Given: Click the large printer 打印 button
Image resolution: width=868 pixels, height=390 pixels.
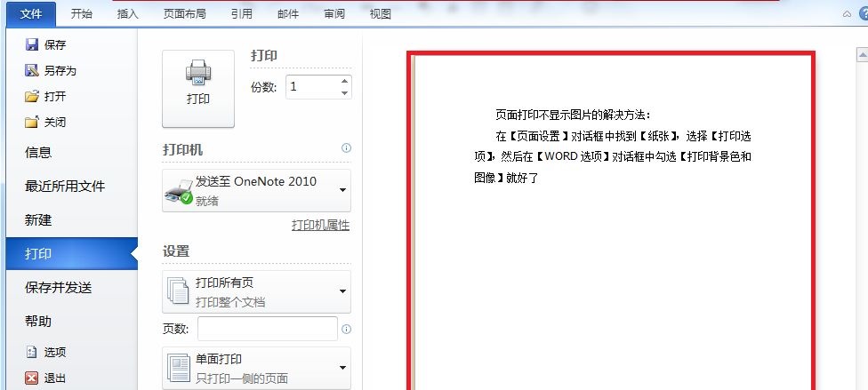Looking at the screenshot, I should tap(197, 88).
